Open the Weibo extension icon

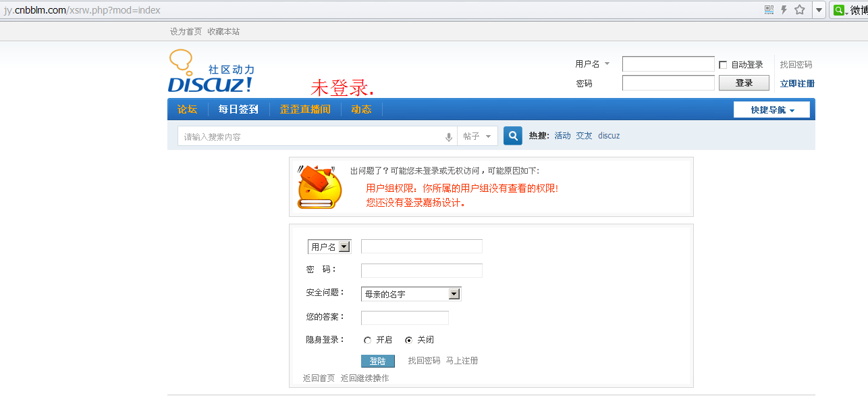point(839,10)
